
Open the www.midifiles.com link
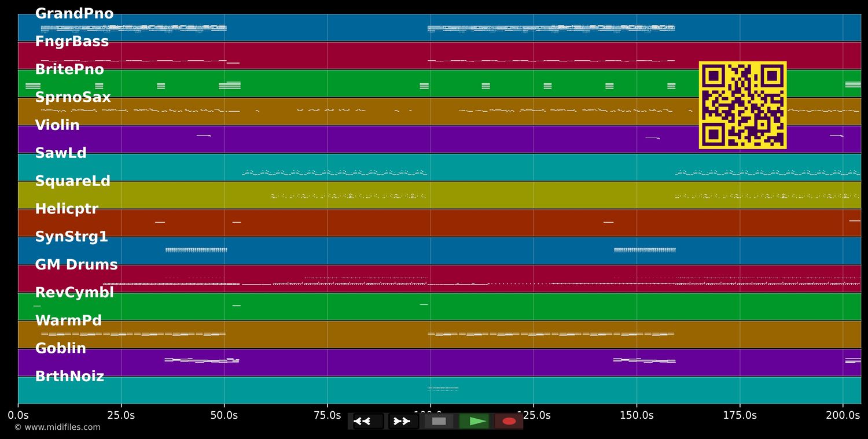tap(57, 427)
